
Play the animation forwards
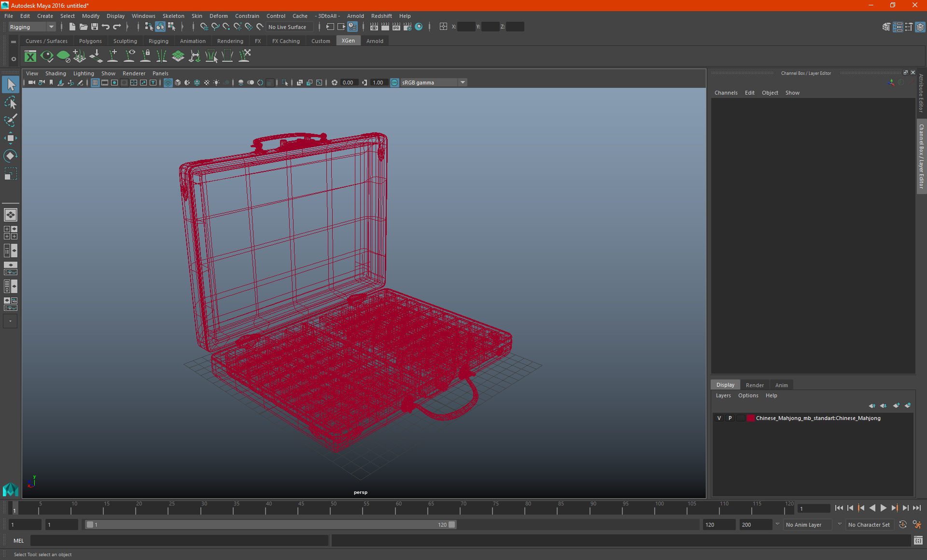coord(883,508)
